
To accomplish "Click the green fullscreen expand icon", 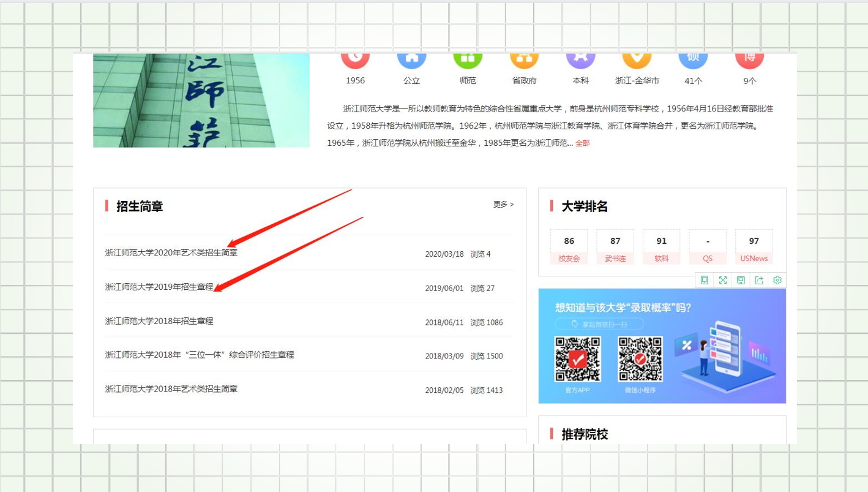I will pyautogui.click(x=723, y=280).
